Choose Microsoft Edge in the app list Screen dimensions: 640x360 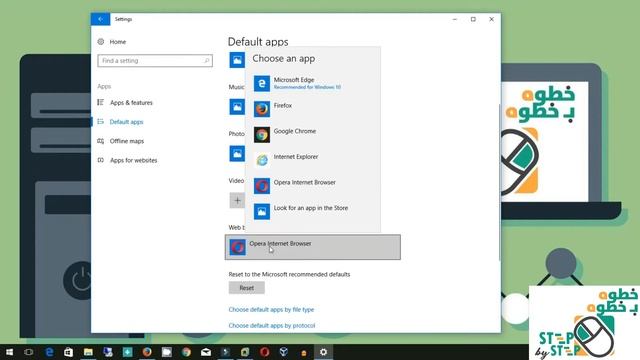coord(313,83)
